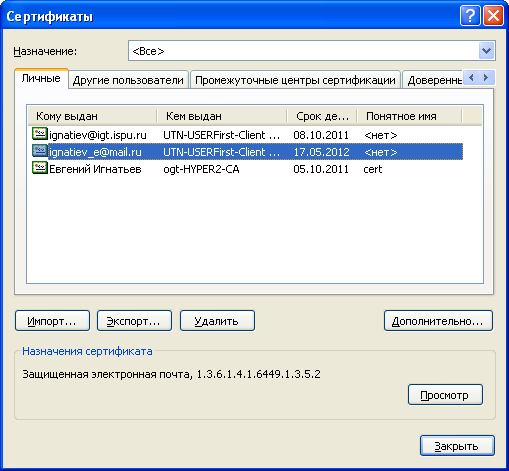The height and width of the screenshot is (471, 509).
Task: Click friendly name cert
Action: 373,169
